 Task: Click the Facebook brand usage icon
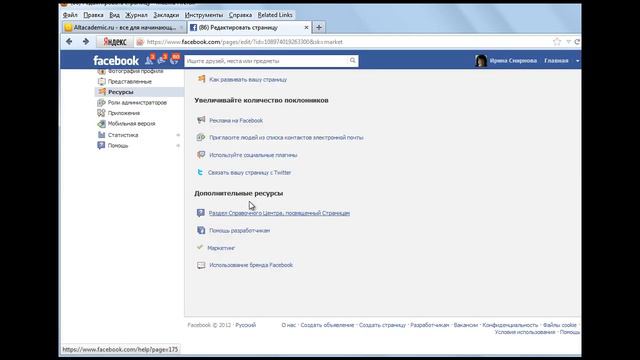click(x=201, y=265)
